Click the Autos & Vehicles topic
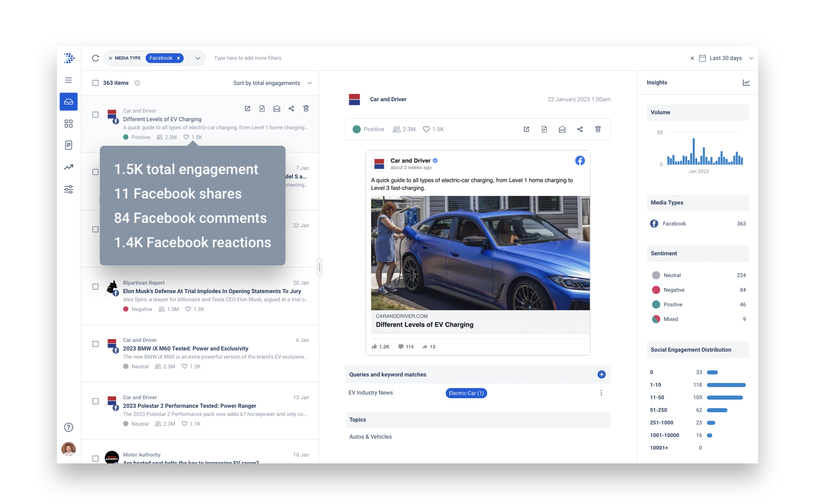Screen dimensions: 815x504 click(x=370, y=437)
